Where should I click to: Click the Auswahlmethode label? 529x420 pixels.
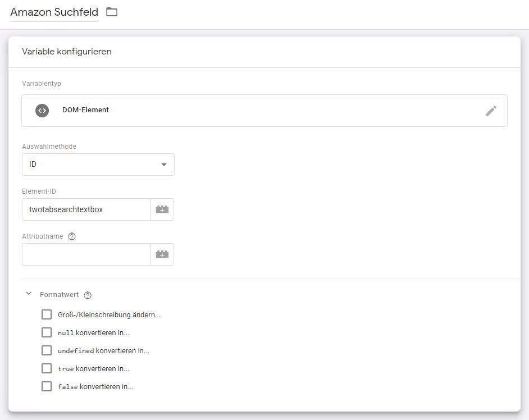coord(49,147)
